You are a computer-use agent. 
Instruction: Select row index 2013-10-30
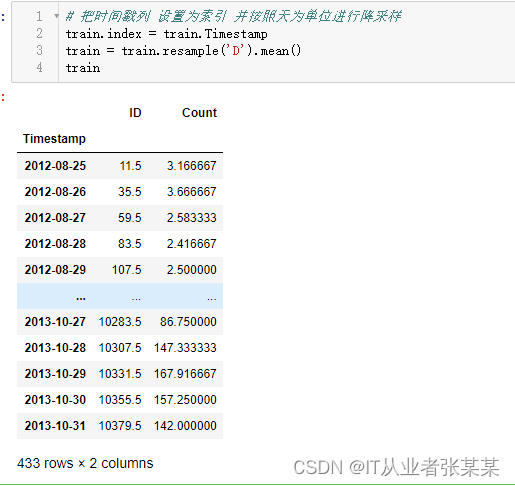coord(55,400)
